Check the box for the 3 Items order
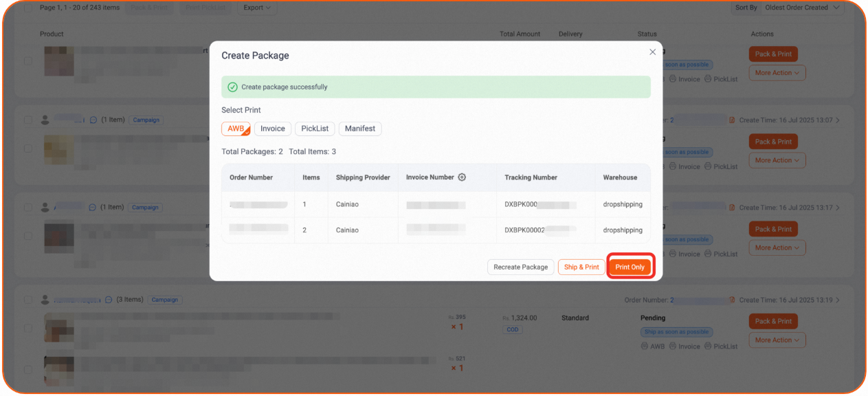Viewport: 868px width, 396px height. [28, 300]
